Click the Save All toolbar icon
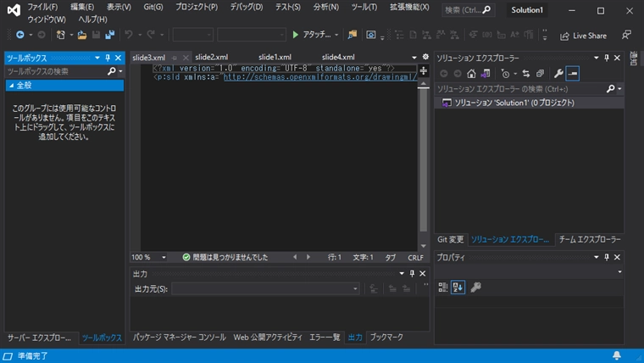The width and height of the screenshot is (644, 363). [x=109, y=36]
